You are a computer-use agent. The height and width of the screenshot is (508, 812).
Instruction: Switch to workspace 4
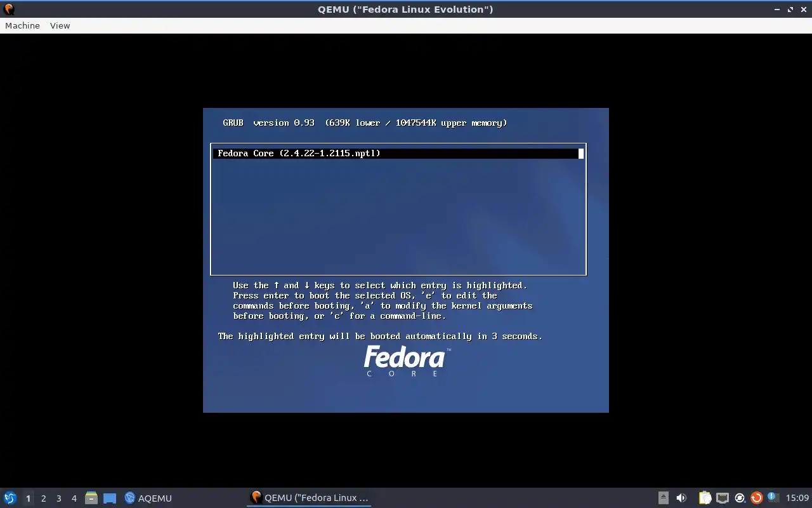(74, 498)
